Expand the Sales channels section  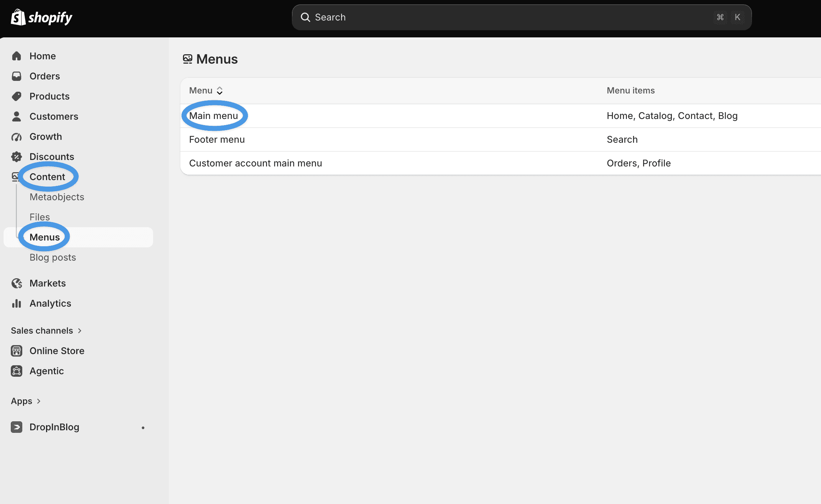pos(46,330)
